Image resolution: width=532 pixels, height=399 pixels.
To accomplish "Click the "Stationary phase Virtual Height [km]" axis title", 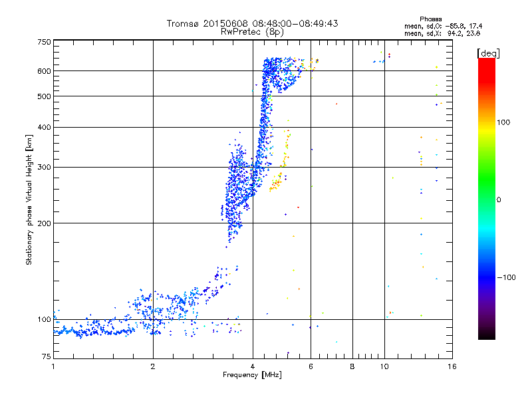I will tap(29, 200).
